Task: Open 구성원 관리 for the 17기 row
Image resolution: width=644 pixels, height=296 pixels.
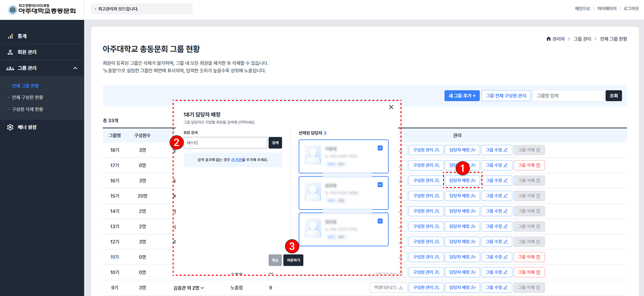Action: pyautogui.click(x=426, y=165)
